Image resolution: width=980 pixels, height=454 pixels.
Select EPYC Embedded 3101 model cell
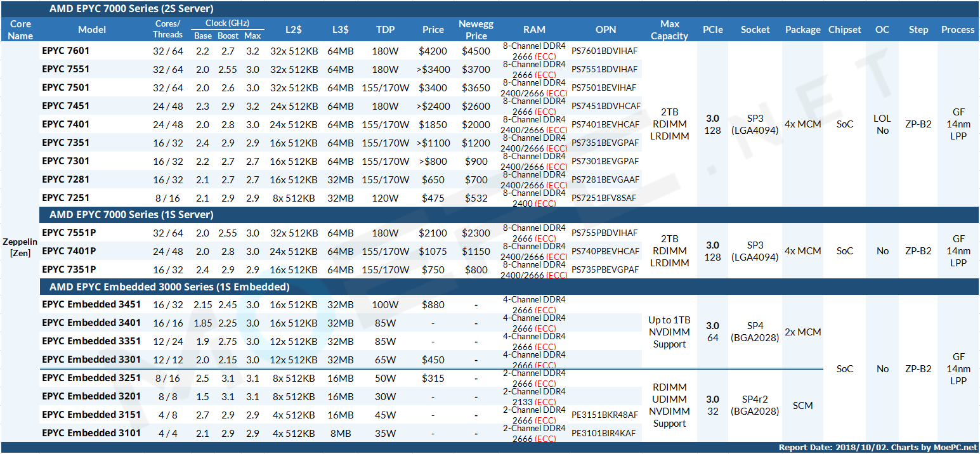pyautogui.click(x=91, y=433)
